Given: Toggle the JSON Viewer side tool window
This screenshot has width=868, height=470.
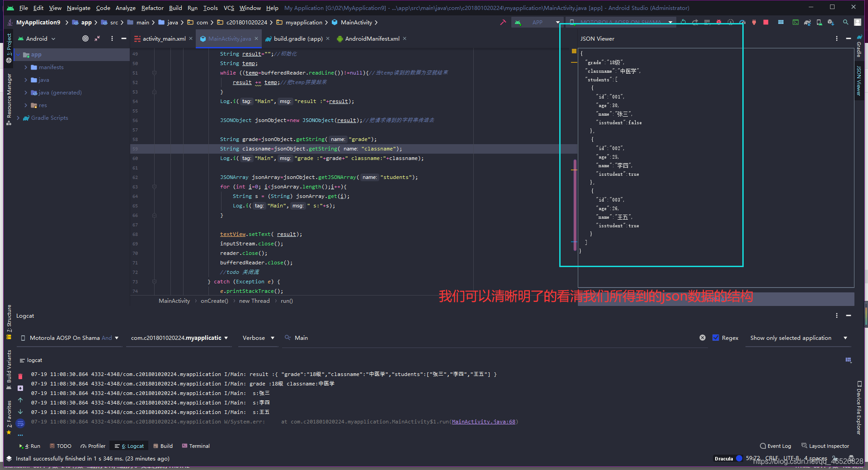Looking at the screenshot, I should (859, 80).
